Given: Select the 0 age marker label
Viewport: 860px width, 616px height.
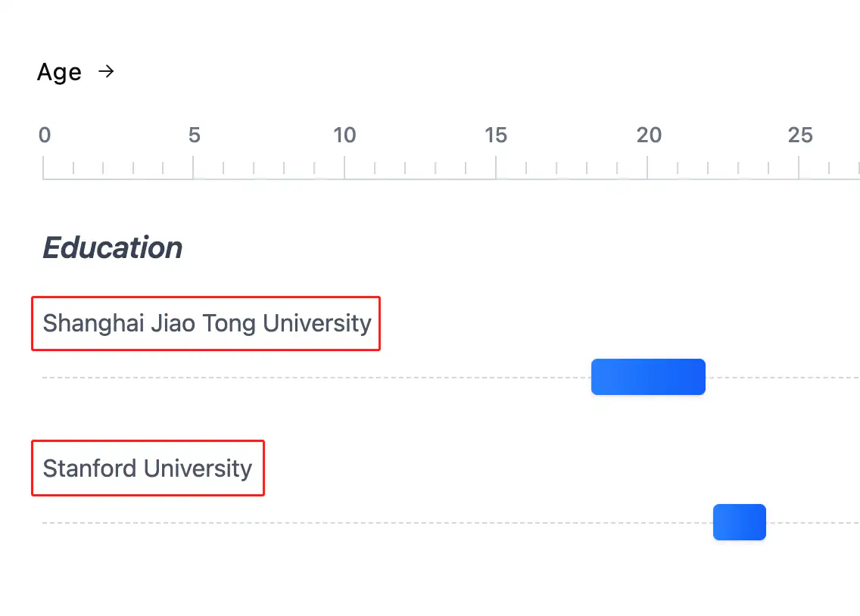Looking at the screenshot, I should tap(45, 135).
